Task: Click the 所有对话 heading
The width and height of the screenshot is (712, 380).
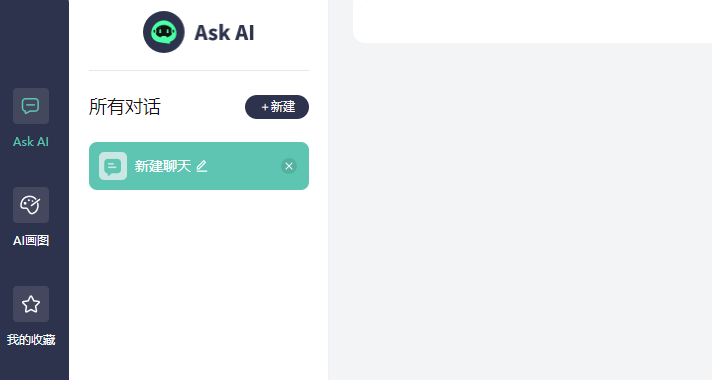Action: [124, 107]
